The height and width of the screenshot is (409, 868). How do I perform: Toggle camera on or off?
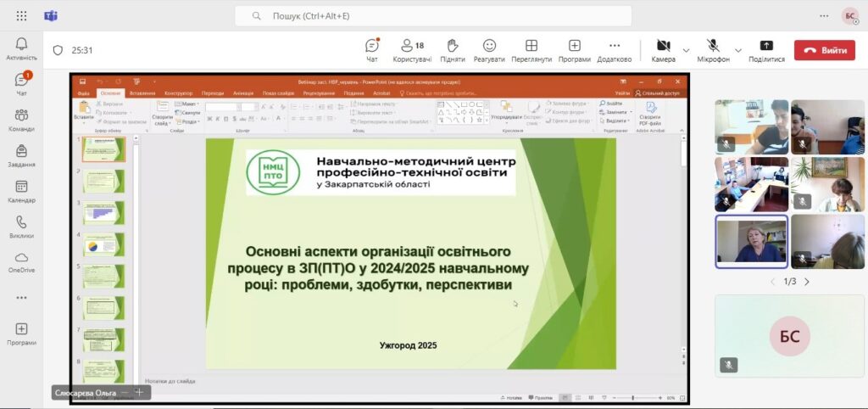663,49
